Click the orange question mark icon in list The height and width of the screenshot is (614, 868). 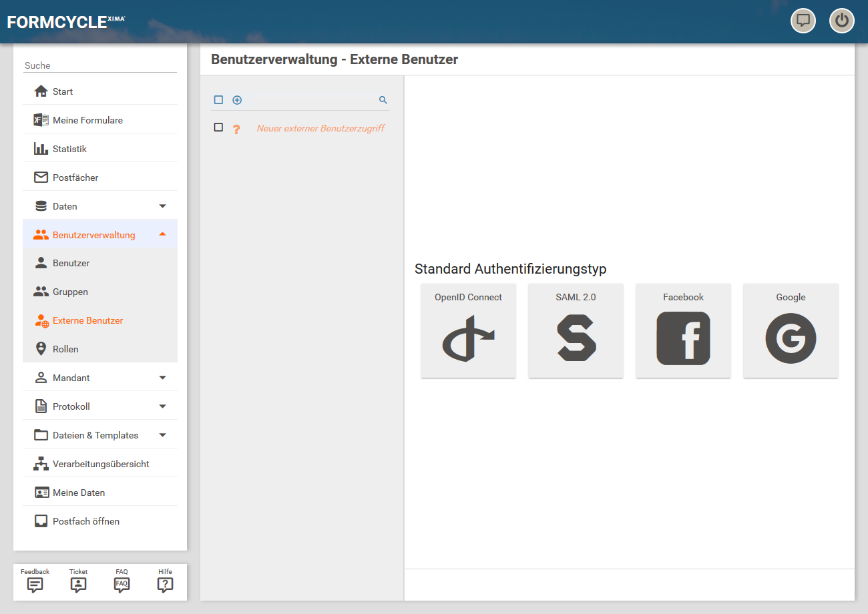[x=236, y=129]
